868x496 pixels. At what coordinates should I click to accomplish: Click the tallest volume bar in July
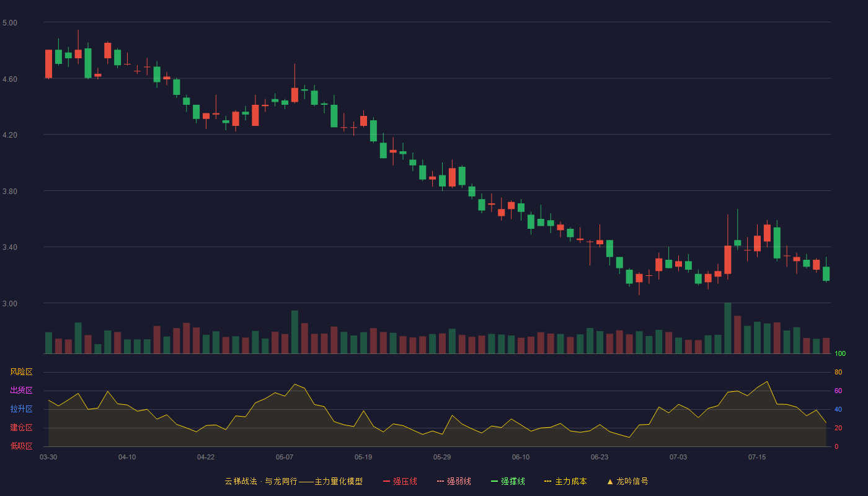(728, 329)
